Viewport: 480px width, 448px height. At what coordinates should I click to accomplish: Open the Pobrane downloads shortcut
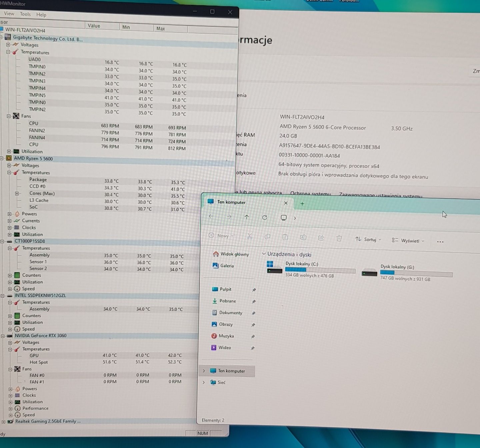(x=224, y=301)
